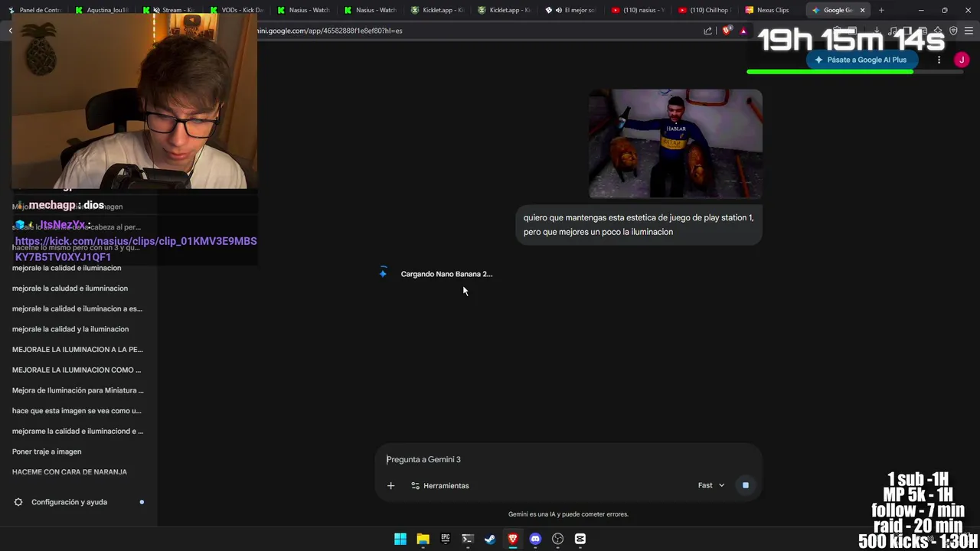Open Steam from taskbar
Screen dimensions: 980x551
coord(490,539)
